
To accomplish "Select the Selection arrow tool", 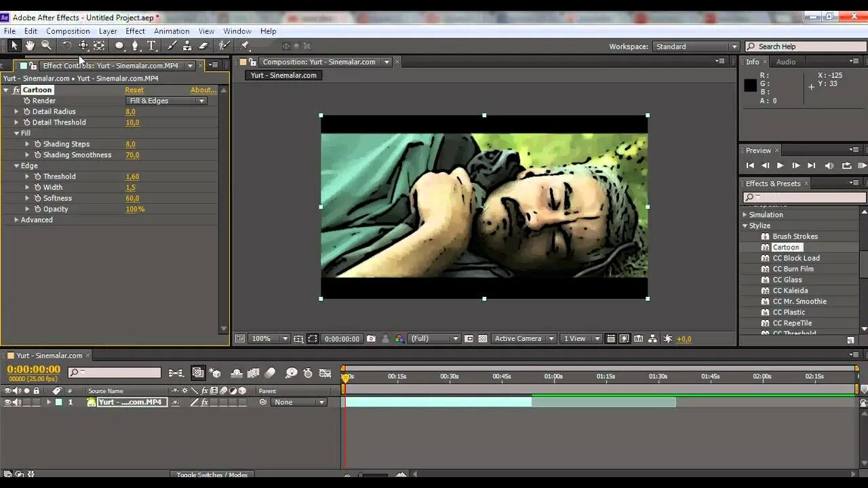I will 14,45.
